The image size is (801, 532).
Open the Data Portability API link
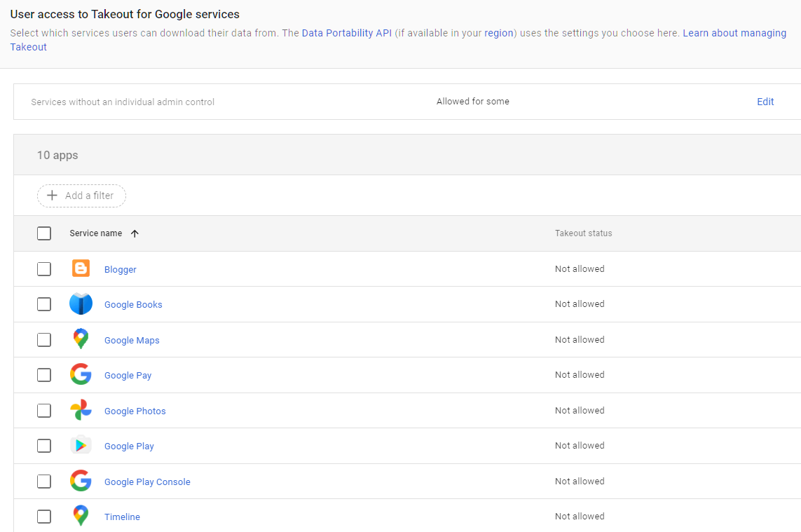[346, 33]
